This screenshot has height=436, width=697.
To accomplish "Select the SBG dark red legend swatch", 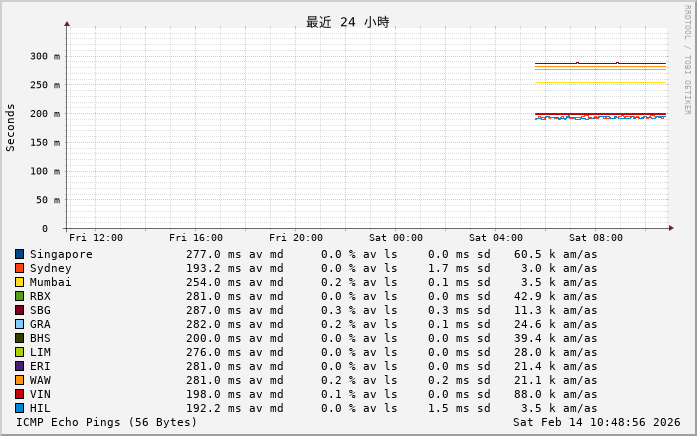I will (19, 310).
